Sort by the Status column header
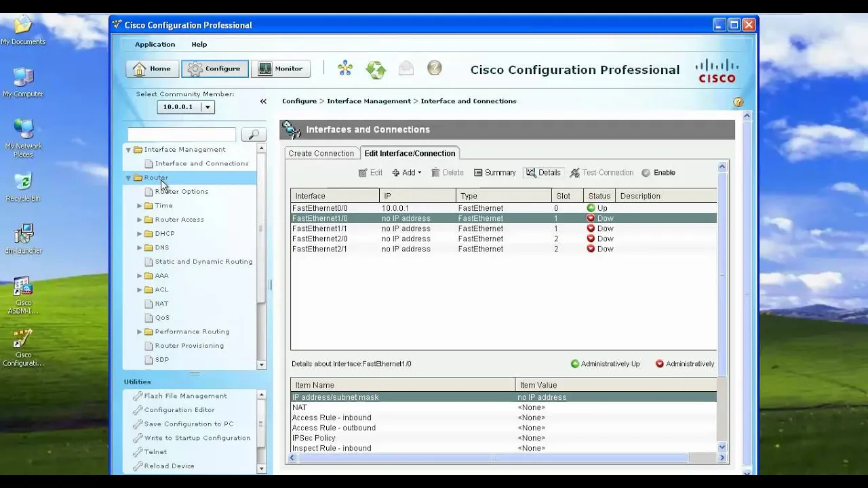The width and height of the screenshot is (868, 488). pyautogui.click(x=599, y=196)
